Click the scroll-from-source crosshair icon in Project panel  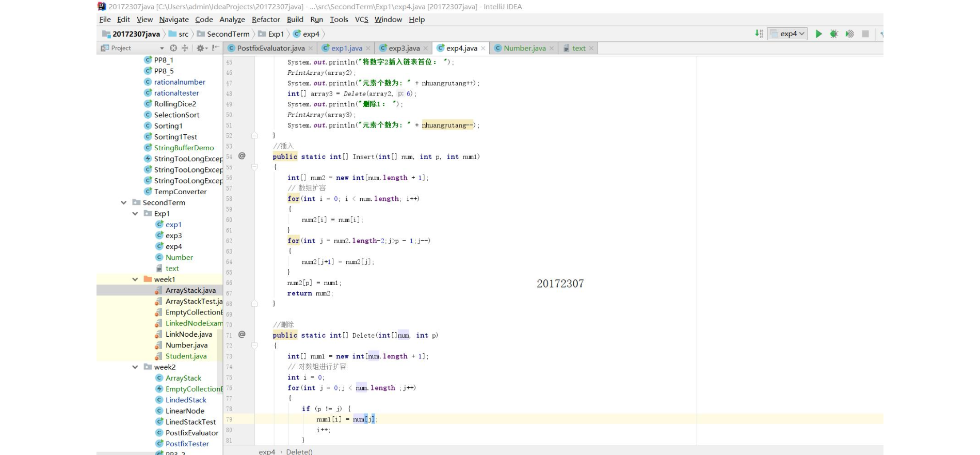[173, 48]
